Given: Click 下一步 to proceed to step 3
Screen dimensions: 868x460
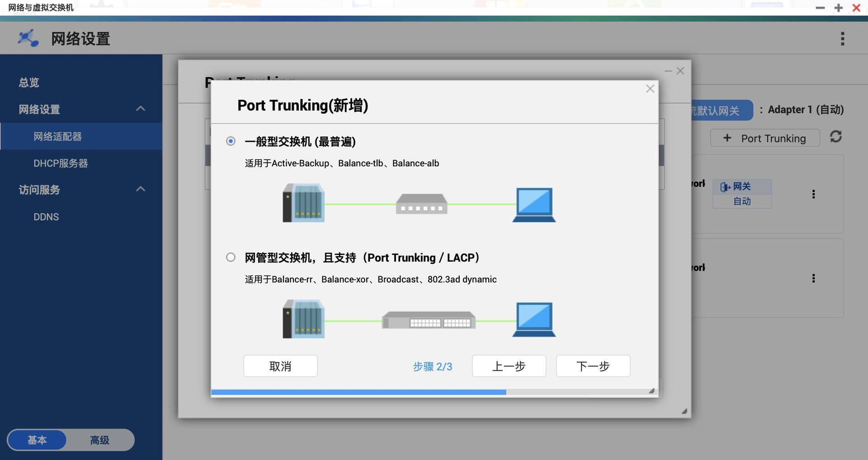Looking at the screenshot, I should pyautogui.click(x=593, y=366).
